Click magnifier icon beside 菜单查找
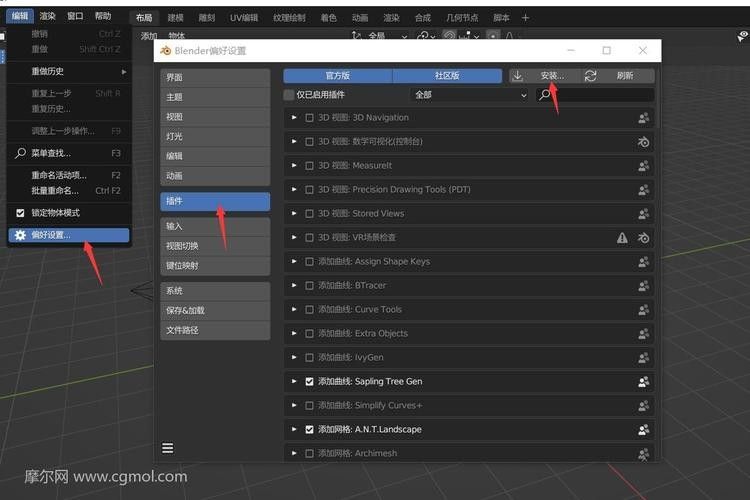The height and width of the screenshot is (500, 750). pos(20,153)
